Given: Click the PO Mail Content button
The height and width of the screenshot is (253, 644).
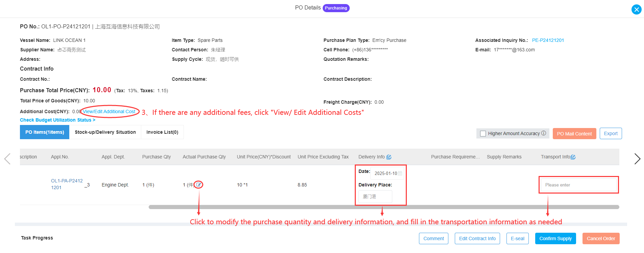Looking at the screenshot, I should pos(574,134).
